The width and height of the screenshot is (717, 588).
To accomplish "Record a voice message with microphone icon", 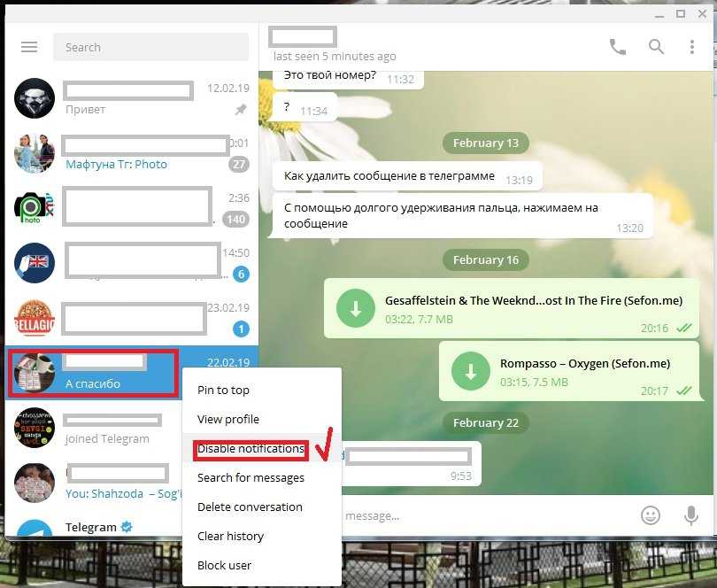I will coord(691,515).
